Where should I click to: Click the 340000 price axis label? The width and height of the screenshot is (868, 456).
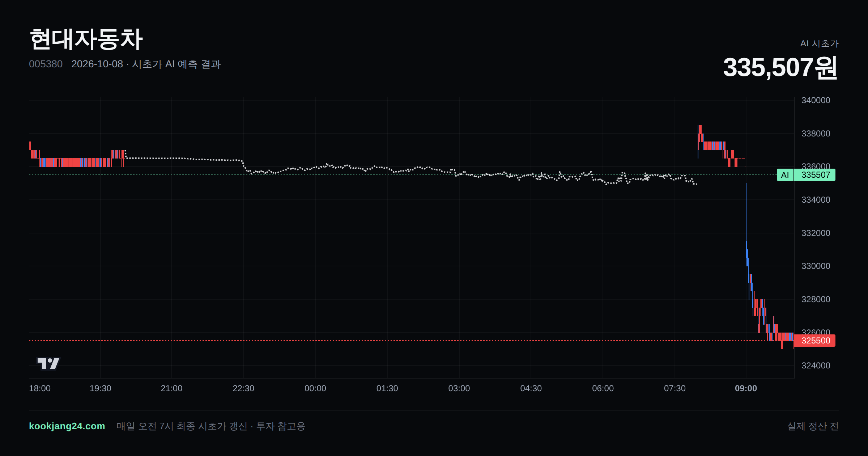point(816,100)
